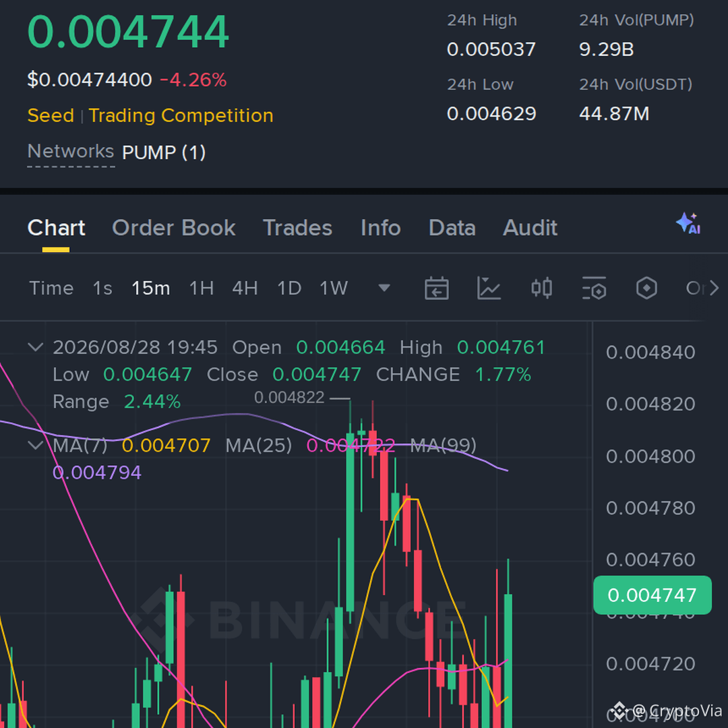Click the Range 2.44% value
The height and width of the screenshot is (728, 728).
(152, 402)
